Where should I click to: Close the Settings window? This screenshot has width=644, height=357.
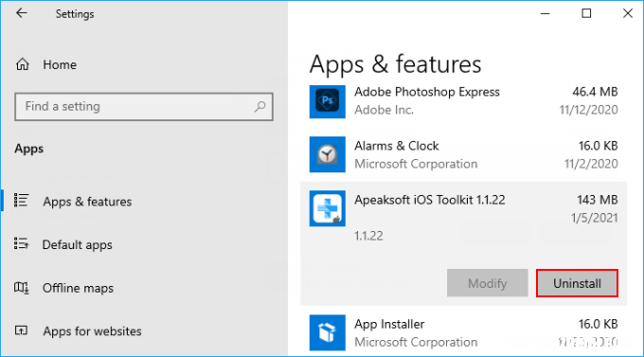click(628, 13)
